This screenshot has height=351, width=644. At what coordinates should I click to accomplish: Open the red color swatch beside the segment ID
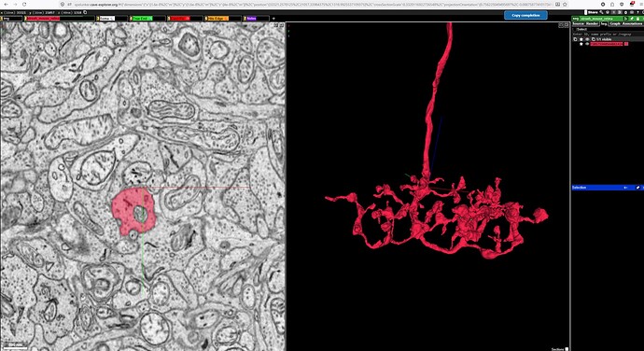tap(626, 44)
